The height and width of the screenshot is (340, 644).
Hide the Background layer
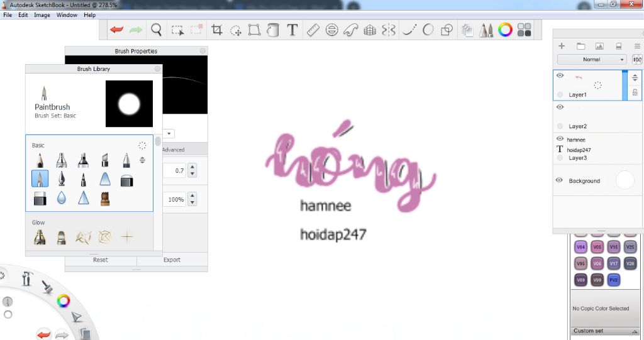(559, 180)
